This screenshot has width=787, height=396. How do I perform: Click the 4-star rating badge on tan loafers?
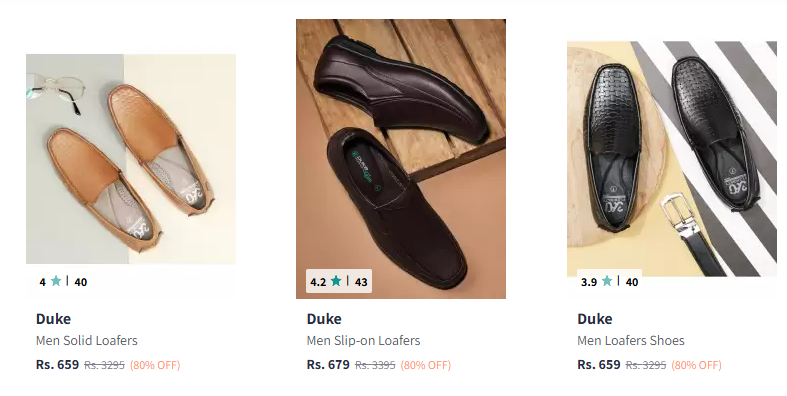(x=63, y=282)
